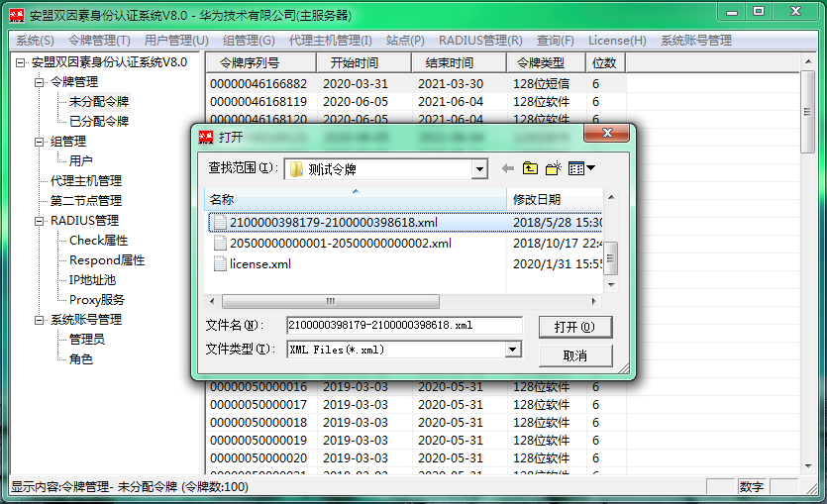Sort table by 结束时间 header
The height and width of the screenshot is (504, 827).
click(459, 62)
